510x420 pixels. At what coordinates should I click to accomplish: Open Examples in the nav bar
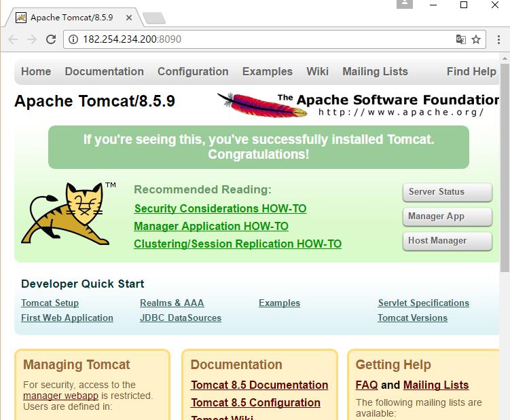pyautogui.click(x=268, y=71)
